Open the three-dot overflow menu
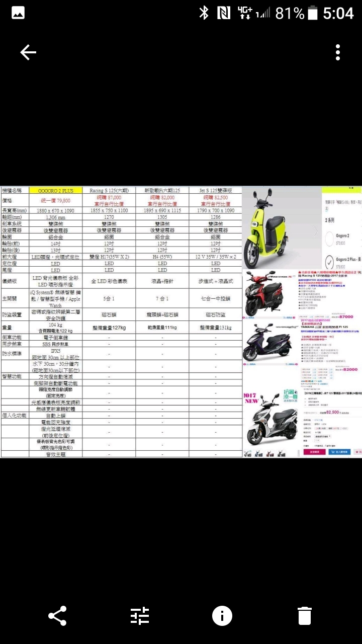 (x=338, y=52)
